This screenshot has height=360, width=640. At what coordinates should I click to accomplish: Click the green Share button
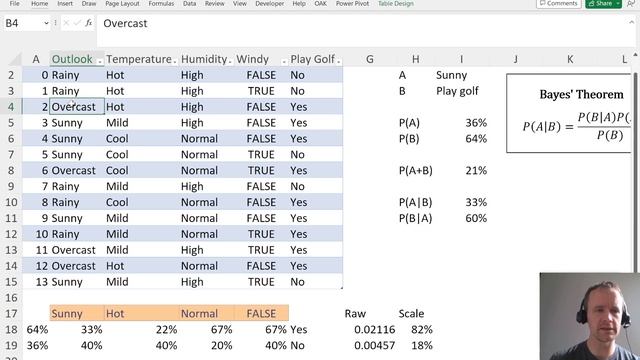coord(600,3)
